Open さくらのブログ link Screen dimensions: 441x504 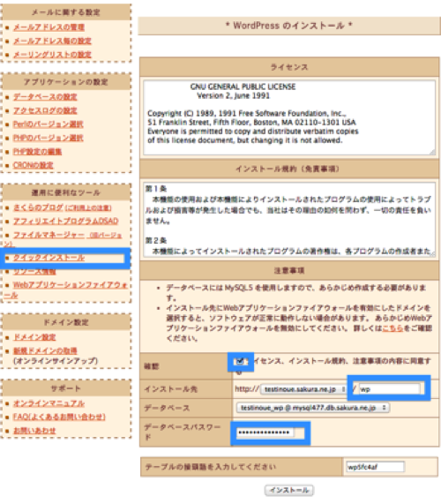(x=38, y=207)
